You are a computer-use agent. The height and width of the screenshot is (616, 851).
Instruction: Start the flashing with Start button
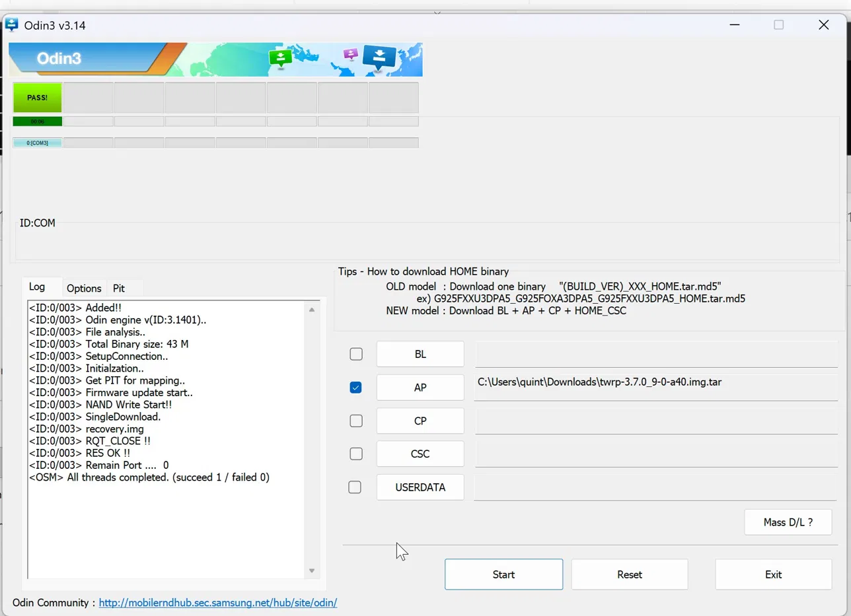503,574
